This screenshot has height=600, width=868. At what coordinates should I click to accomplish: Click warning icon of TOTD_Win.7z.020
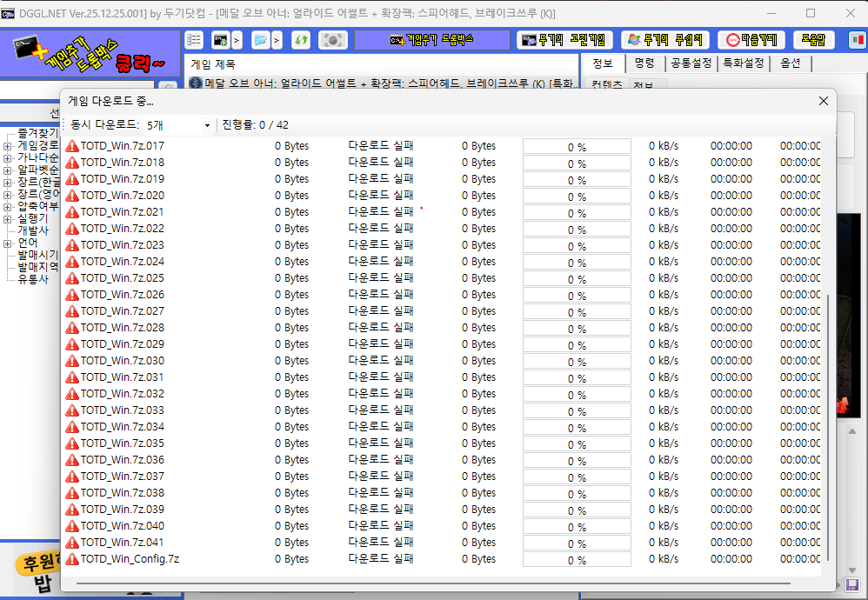pyautogui.click(x=72, y=196)
